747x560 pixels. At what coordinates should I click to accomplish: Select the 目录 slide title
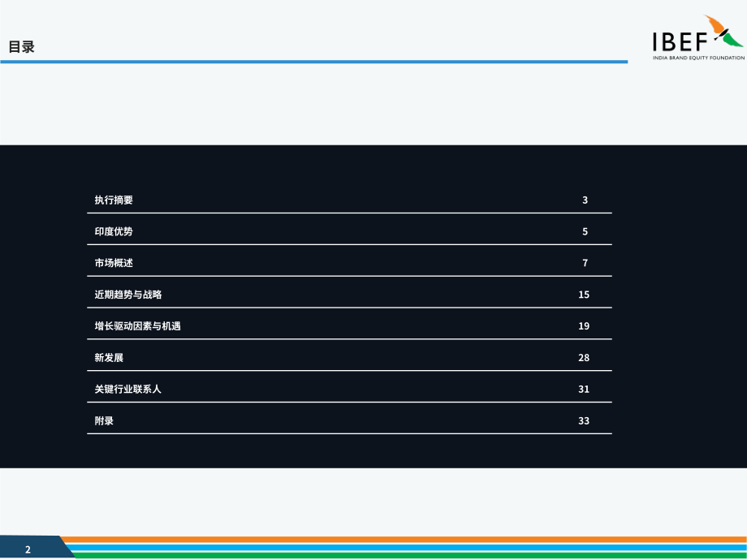pos(21,47)
